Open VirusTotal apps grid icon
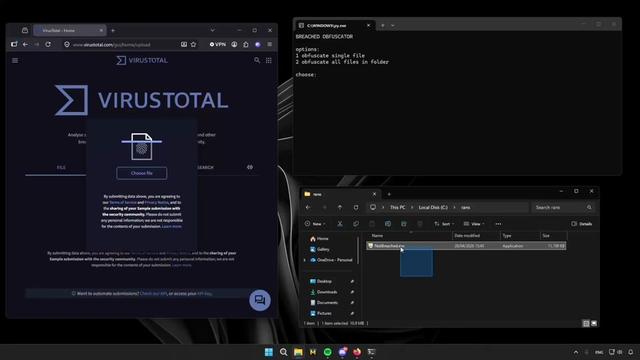Image resolution: width=640 pixels, height=360 pixels. coord(269,60)
